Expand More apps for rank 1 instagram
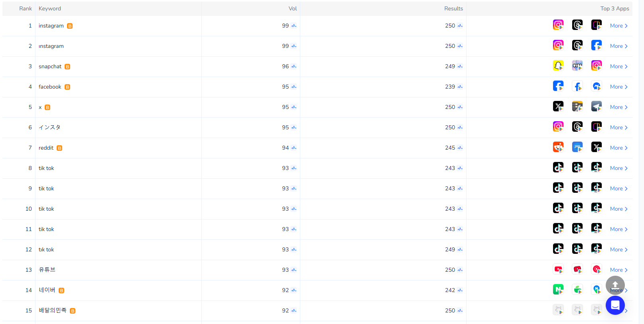Viewport: 644px width, 324px height. (618, 26)
